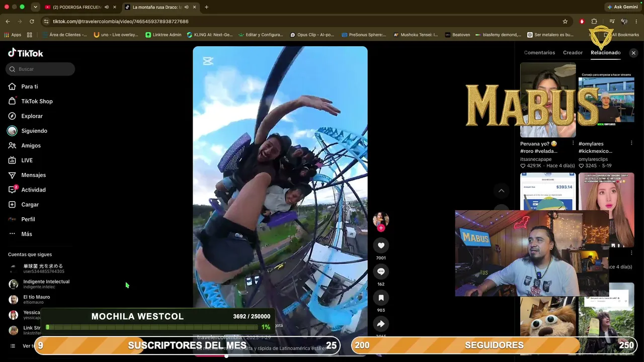The height and width of the screenshot is (362, 644).
Task: Open the LIVE section
Action: (27, 160)
